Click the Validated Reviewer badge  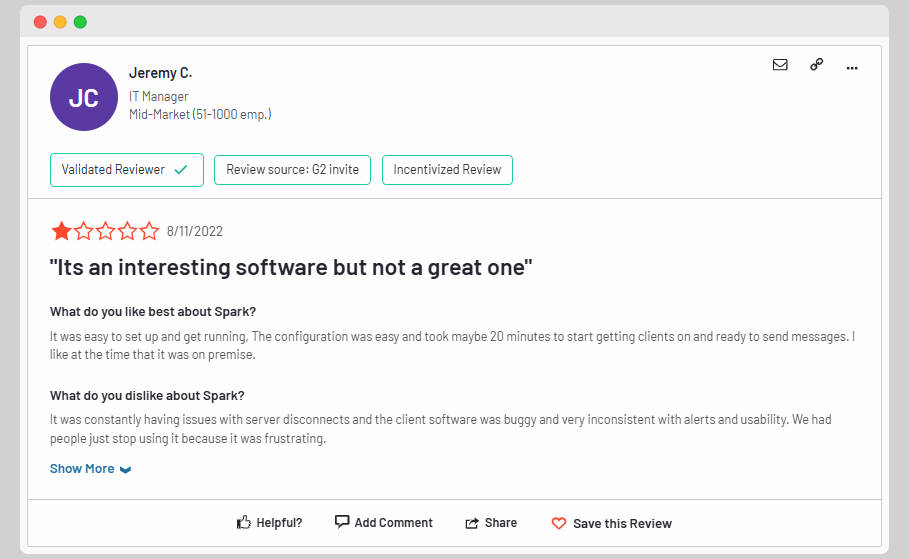tap(127, 170)
